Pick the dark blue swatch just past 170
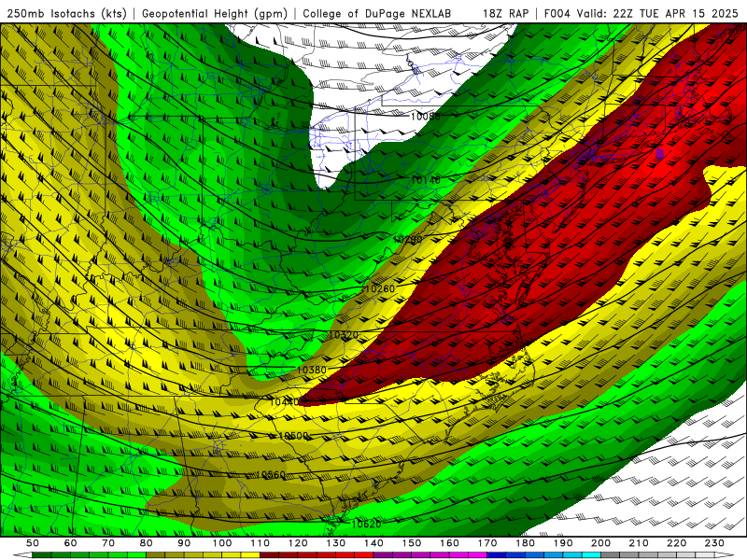The width and height of the screenshot is (747, 560). coord(497,555)
